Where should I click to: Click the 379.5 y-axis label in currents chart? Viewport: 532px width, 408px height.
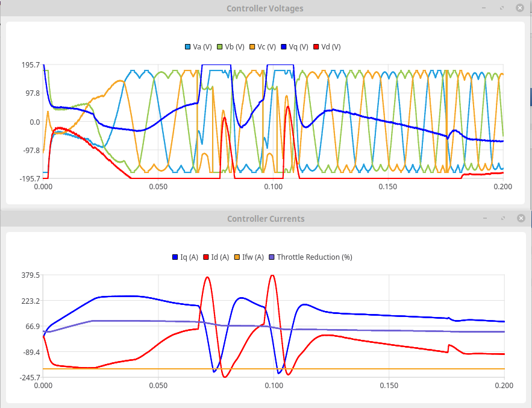[30, 275]
